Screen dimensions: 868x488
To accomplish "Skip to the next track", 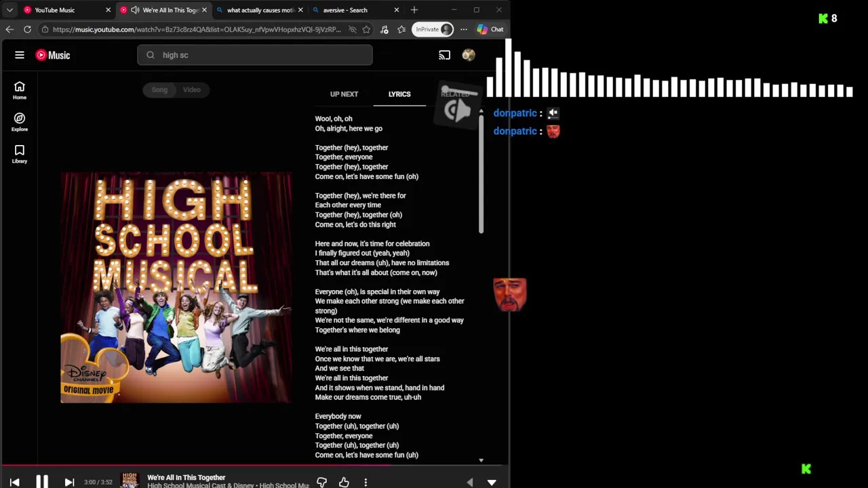I will point(69,482).
